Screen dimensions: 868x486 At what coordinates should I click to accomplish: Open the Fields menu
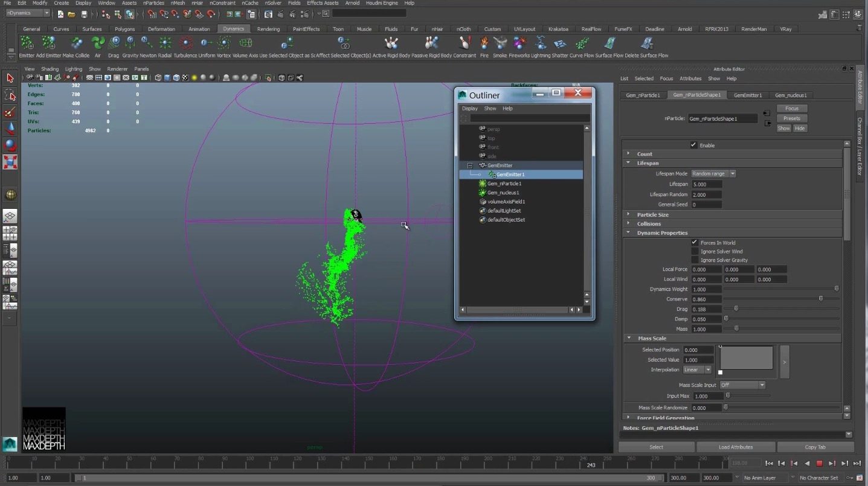(294, 3)
